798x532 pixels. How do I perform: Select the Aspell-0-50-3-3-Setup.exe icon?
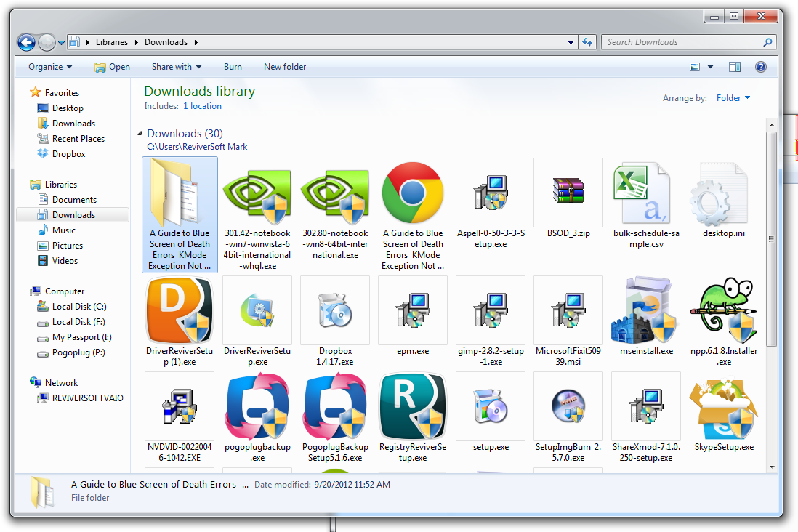click(491, 193)
